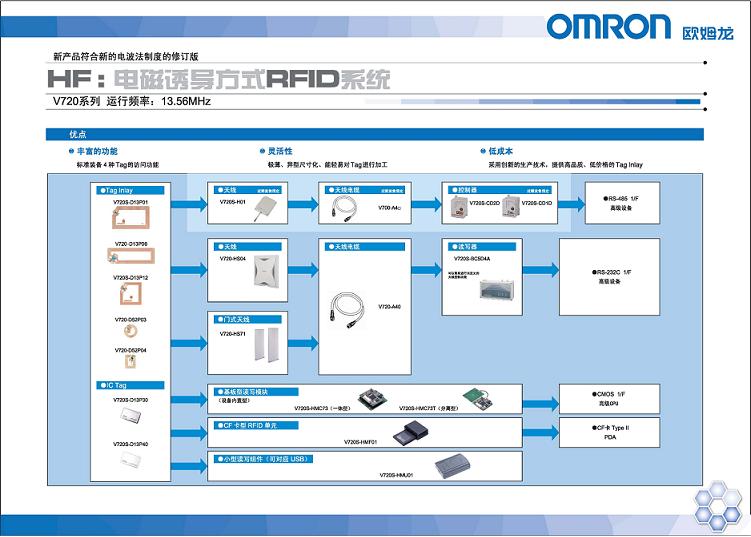Click the V720-HS04 model label

pos(232,258)
